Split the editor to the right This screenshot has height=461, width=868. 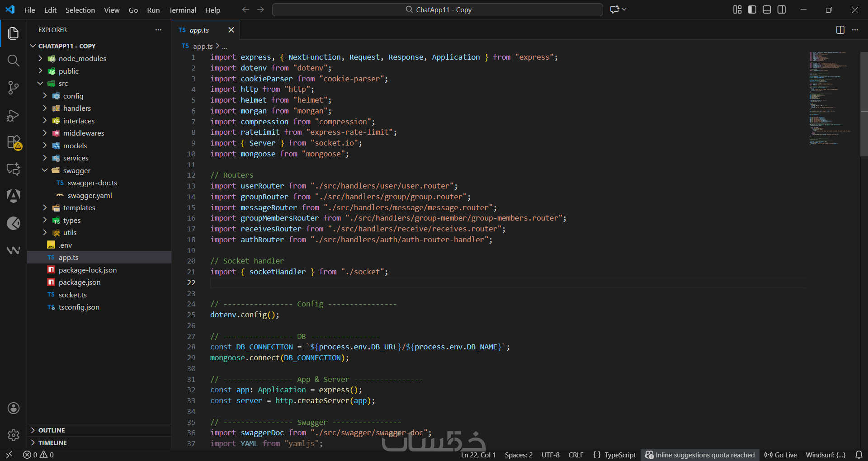pyautogui.click(x=840, y=30)
